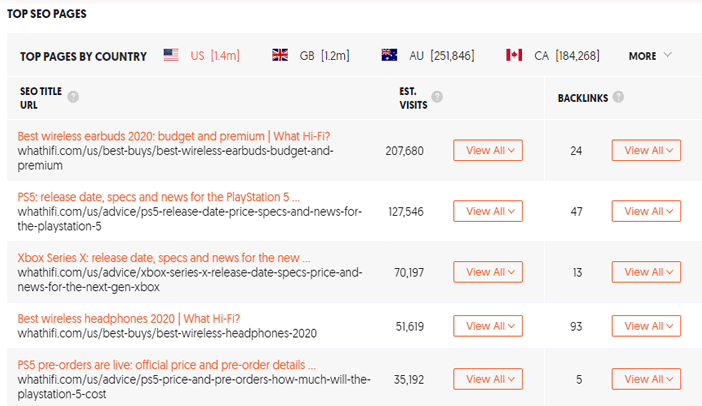Viewport: 702px width, 406px height.
Task: Select the Canada flag icon
Action: [x=514, y=55]
